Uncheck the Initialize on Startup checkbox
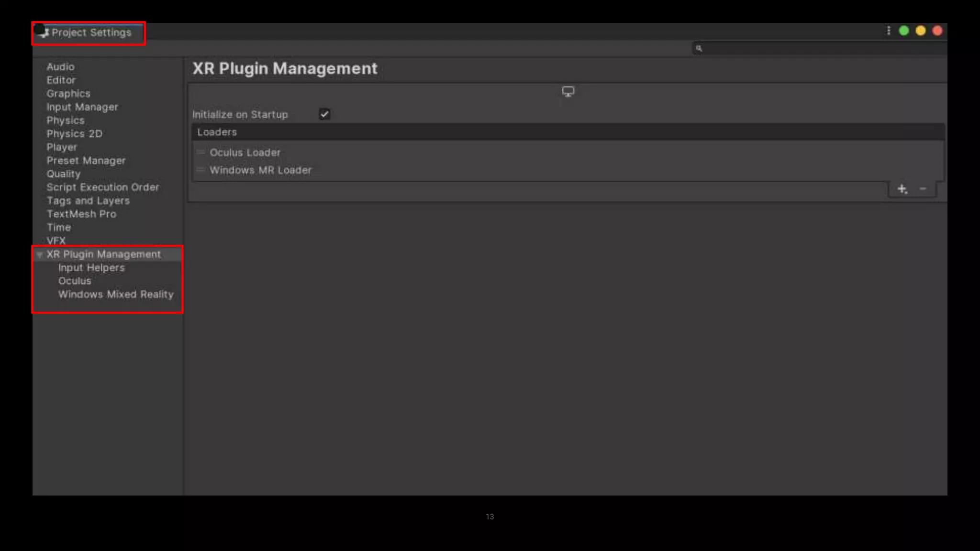This screenshot has height=551, width=980. 324,114
